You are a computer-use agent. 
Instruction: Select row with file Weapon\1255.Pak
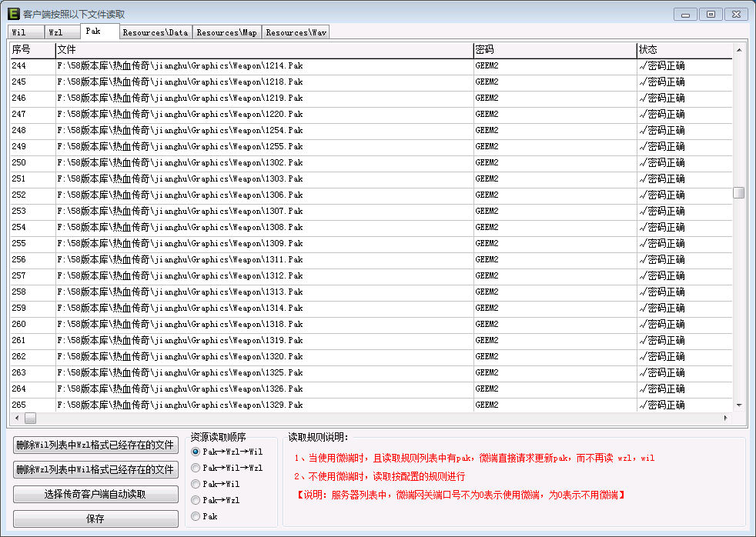tap(371, 146)
